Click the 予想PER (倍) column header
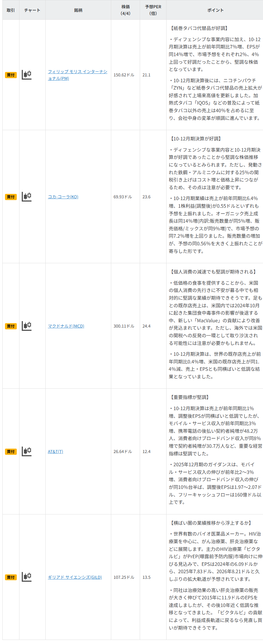 (153, 10)
